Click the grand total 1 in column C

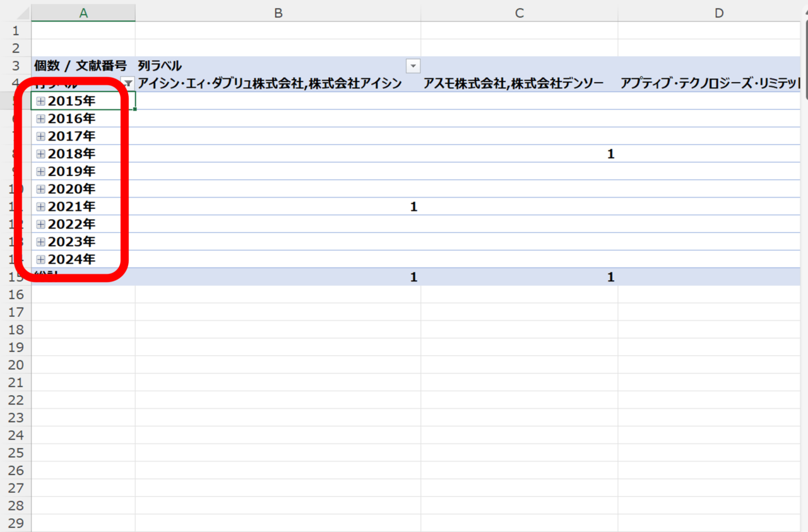pos(610,277)
